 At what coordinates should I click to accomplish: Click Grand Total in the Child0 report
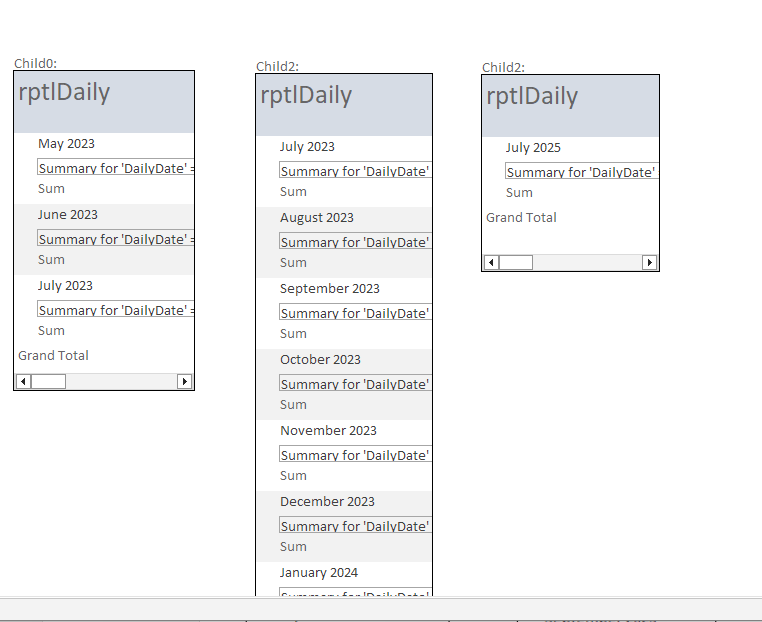[53, 355]
